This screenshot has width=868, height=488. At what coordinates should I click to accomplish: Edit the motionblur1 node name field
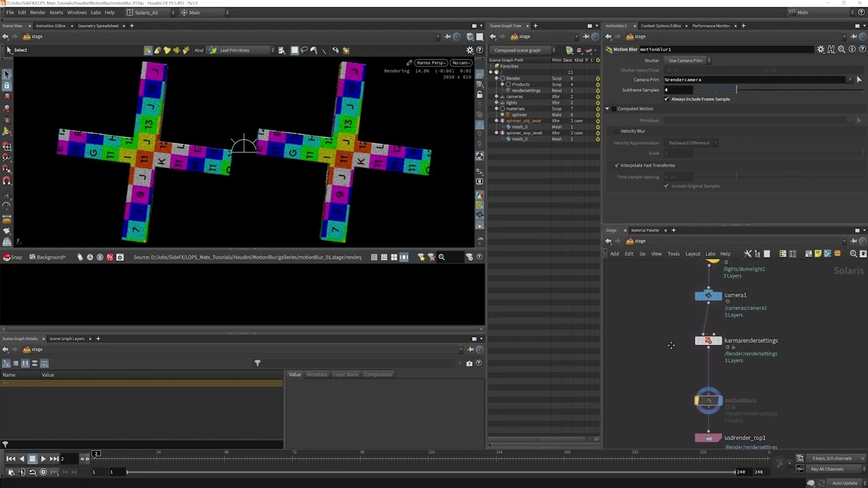tap(727, 49)
